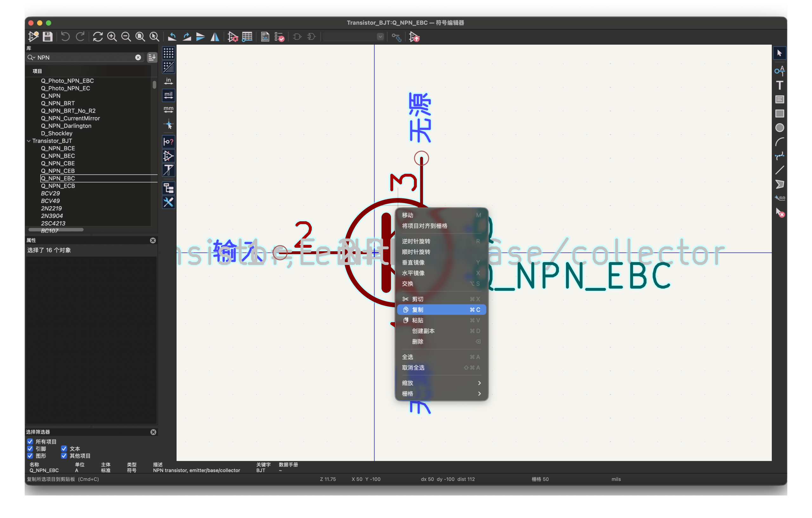Toggle the 引脚 selection filter checkbox

coord(30,448)
